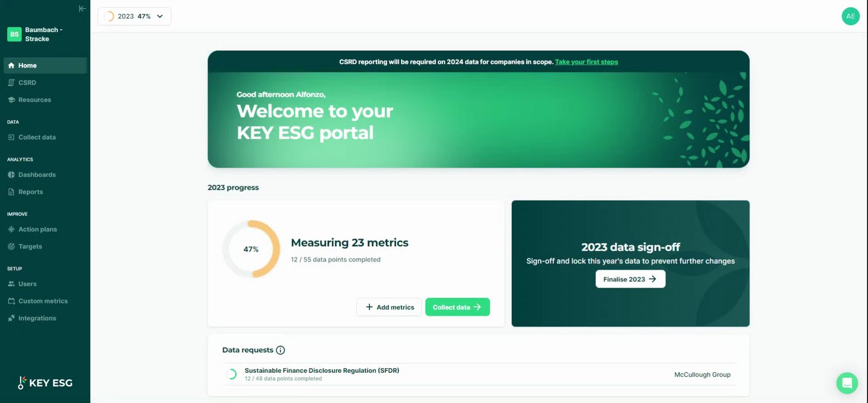Click the Action plans sparkle icon

point(11,229)
